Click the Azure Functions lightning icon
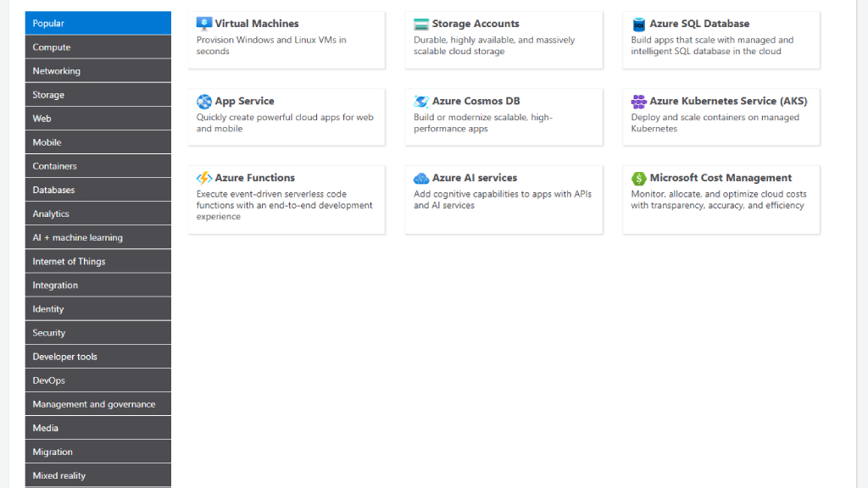The width and height of the screenshot is (868, 488). tap(203, 178)
